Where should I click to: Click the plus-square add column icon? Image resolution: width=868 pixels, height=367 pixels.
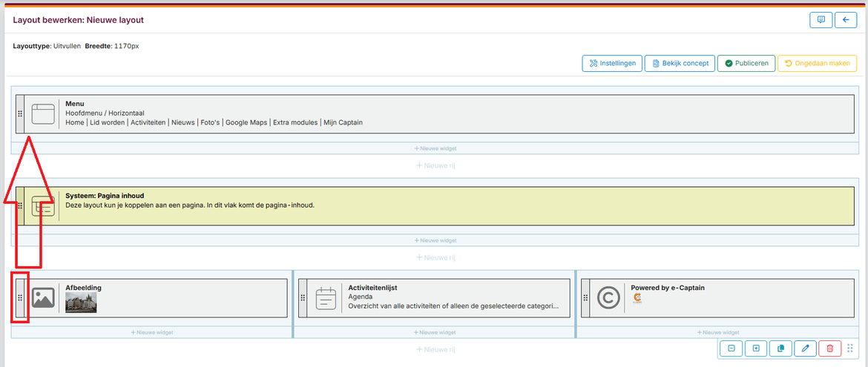[x=756, y=348]
